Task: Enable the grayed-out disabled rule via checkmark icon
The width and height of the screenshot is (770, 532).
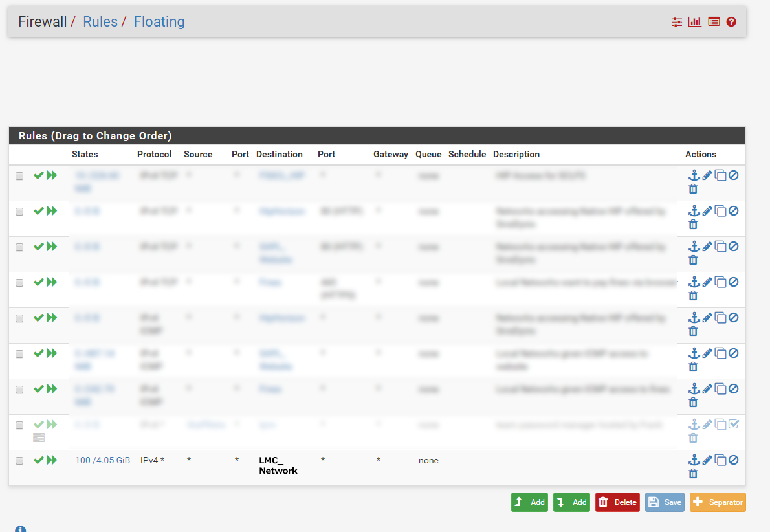Action: pyautogui.click(x=38, y=424)
